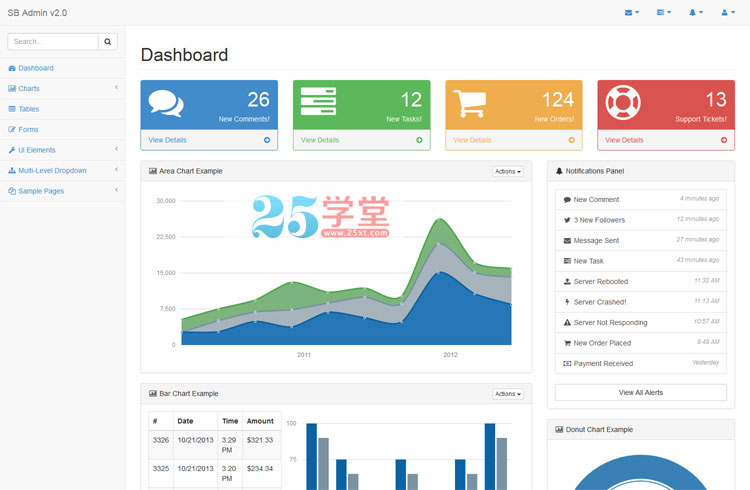Screen dimensions: 750x490
Task: Expand the Charts sidebar menu
Action: point(62,89)
